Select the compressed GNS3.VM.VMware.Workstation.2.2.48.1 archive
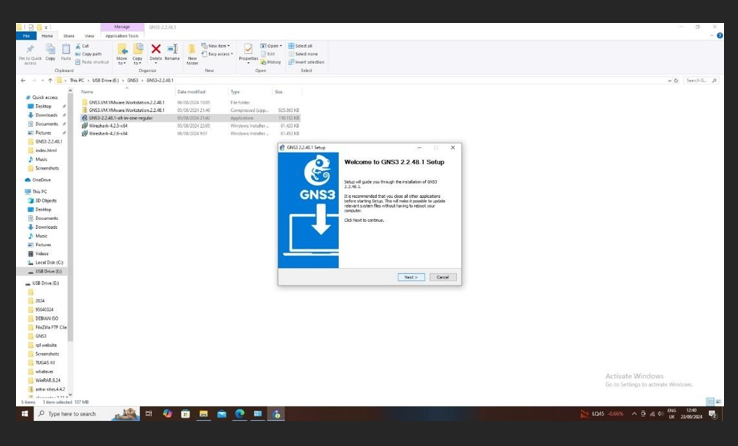Image resolution: width=738 pixels, height=446 pixels. coord(190,110)
